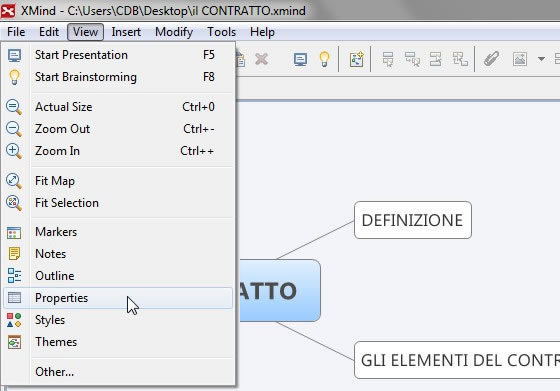560x391 pixels.
Task: Click the paperclip attachment toolbar icon
Action: tap(491, 59)
